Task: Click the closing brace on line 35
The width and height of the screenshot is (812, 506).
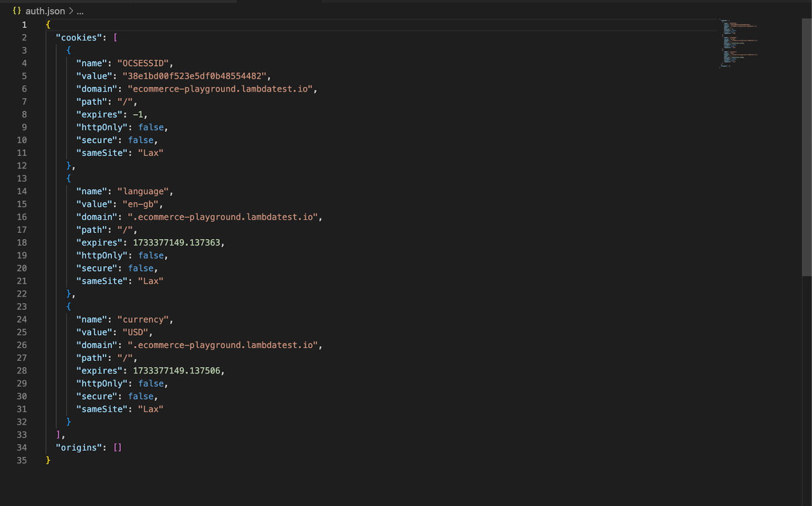Action: (47, 460)
